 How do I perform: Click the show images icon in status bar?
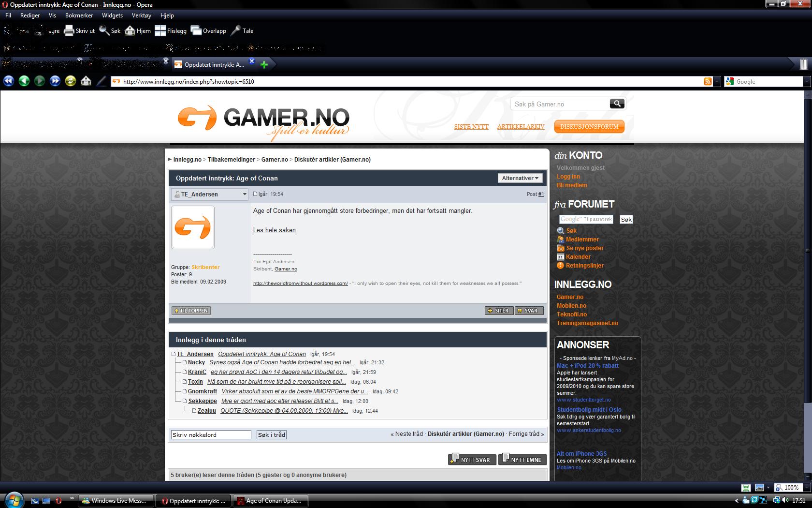coord(759,487)
